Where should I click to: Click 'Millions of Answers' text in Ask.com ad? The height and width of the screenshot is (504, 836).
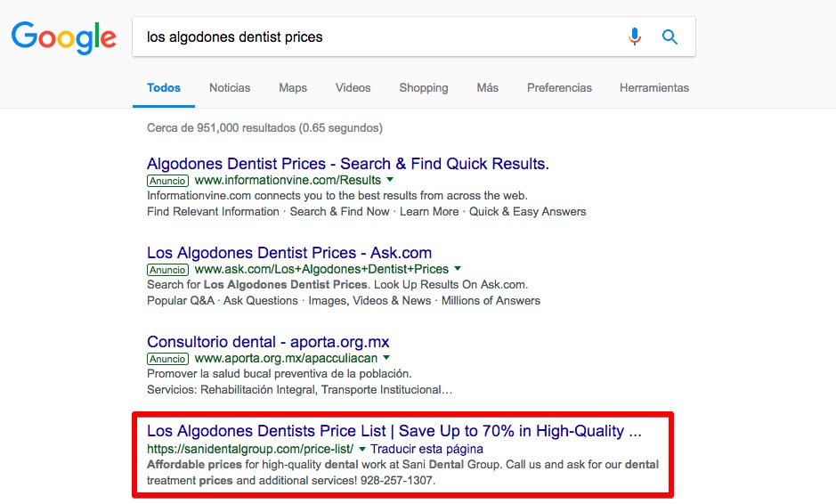491,301
